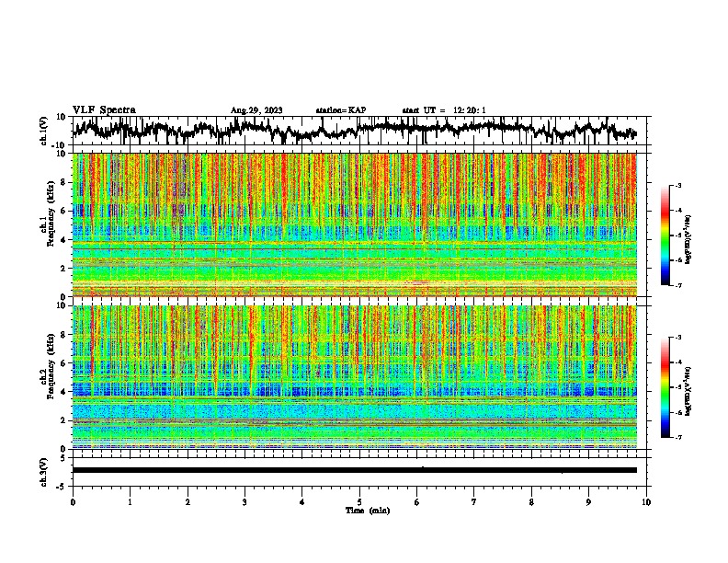Click the ch.1 voltage waveform trace
The image size is (728, 563).
pos(354,130)
